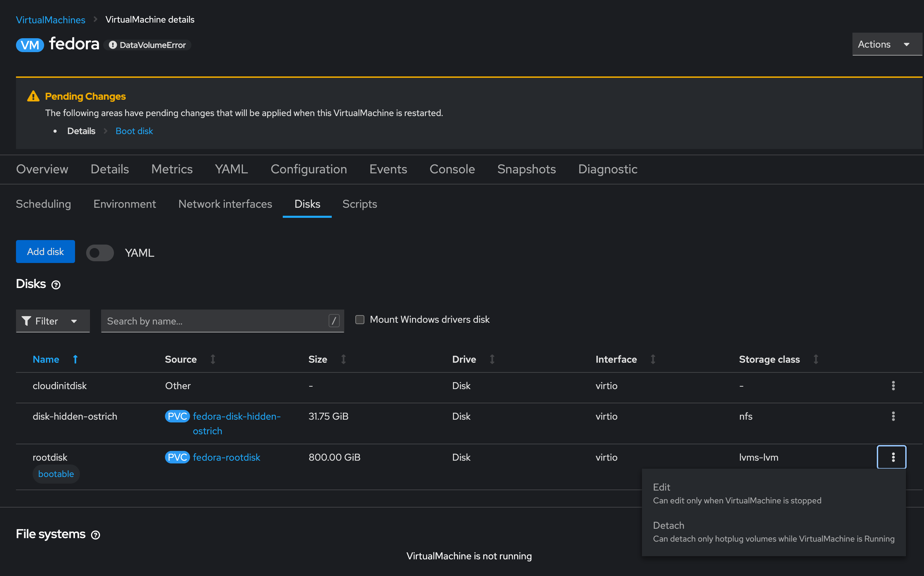Sort by Storage class column icon

pyautogui.click(x=816, y=359)
